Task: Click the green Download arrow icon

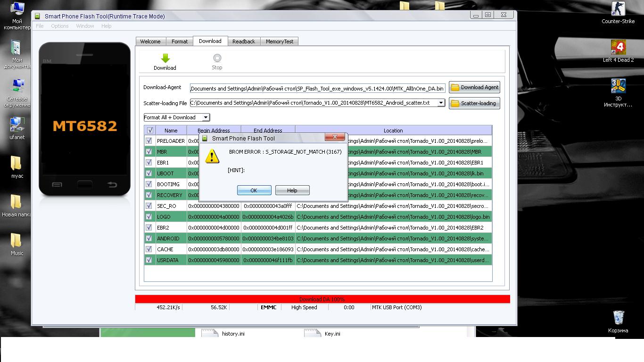Action: point(165,58)
